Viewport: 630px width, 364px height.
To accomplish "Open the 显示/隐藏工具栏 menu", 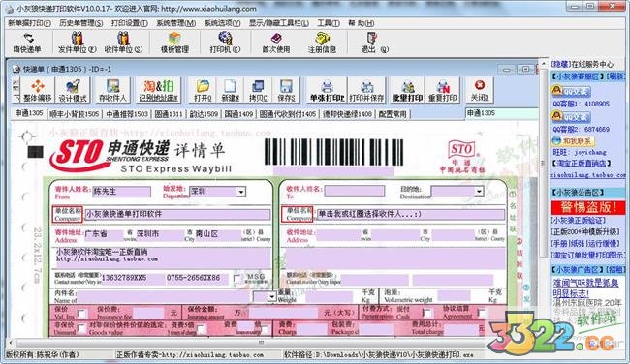I will [x=279, y=23].
